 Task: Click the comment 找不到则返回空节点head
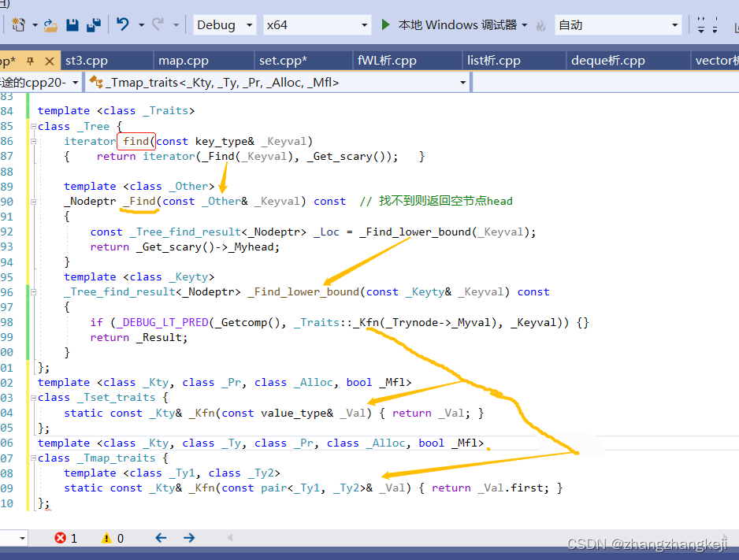[x=437, y=201]
